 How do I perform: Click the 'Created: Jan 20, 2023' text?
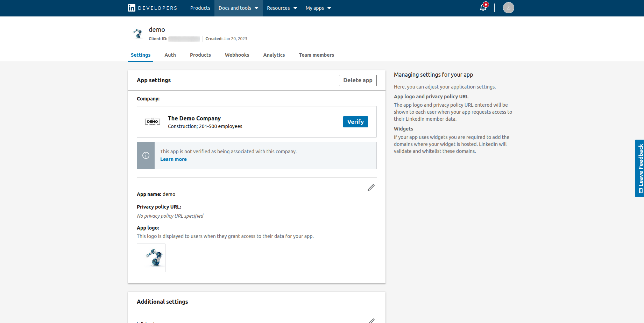click(x=226, y=39)
